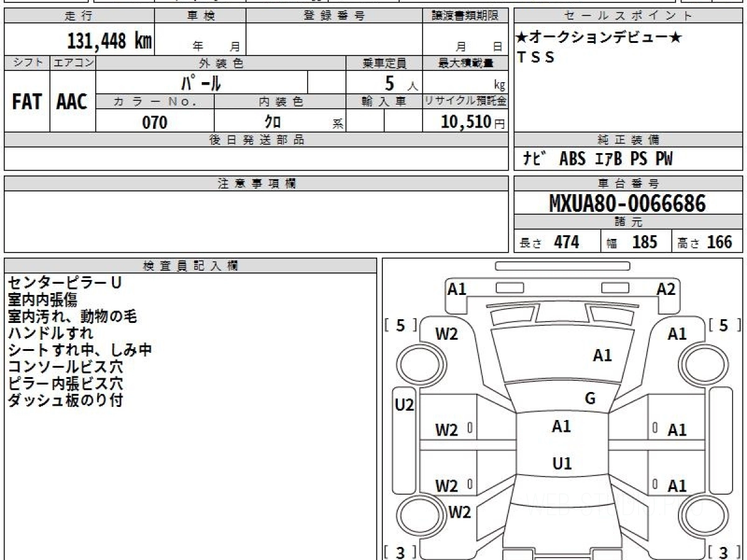Image resolution: width=747 pixels, height=560 pixels.
Task: Click the 純正装備 header
Action: (629, 140)
